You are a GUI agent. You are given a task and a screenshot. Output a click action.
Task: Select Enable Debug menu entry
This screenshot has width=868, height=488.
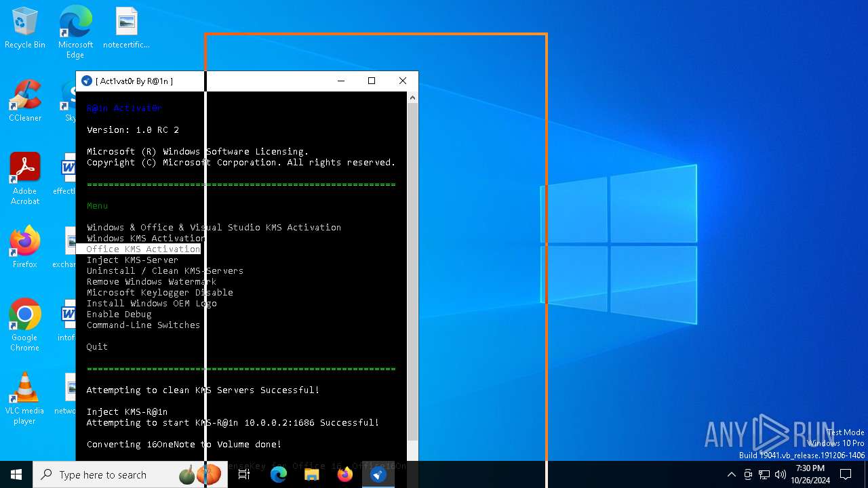click(119, 314)
